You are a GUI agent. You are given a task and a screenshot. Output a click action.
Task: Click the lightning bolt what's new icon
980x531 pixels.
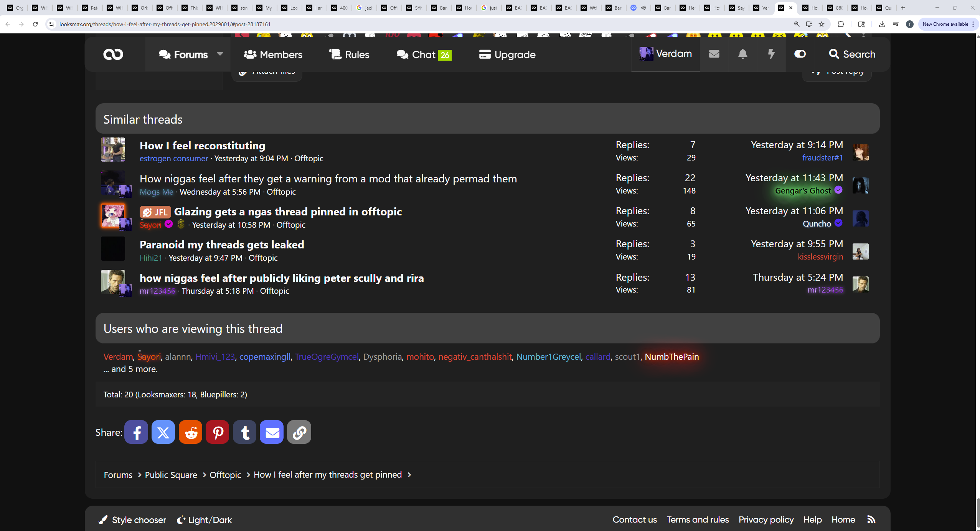771,54
